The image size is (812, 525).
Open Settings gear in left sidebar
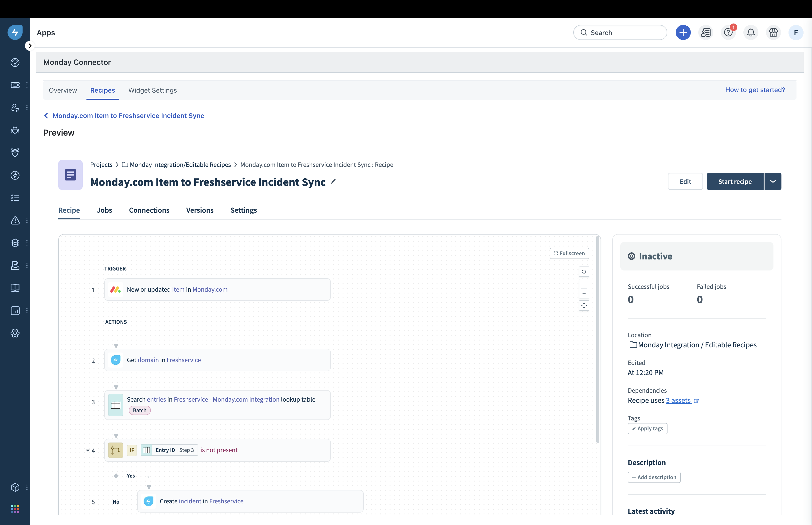(x=15, y=333)
